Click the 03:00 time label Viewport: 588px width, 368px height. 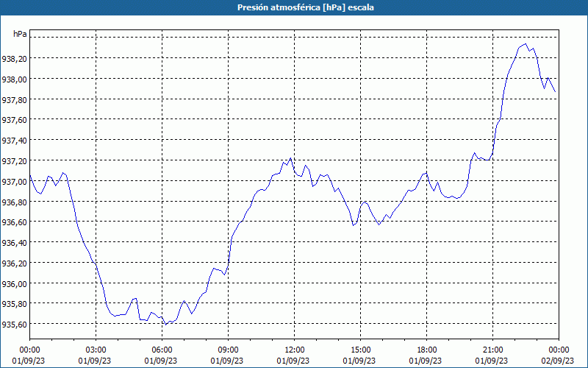pyautogui.click(x=96, y=350)
